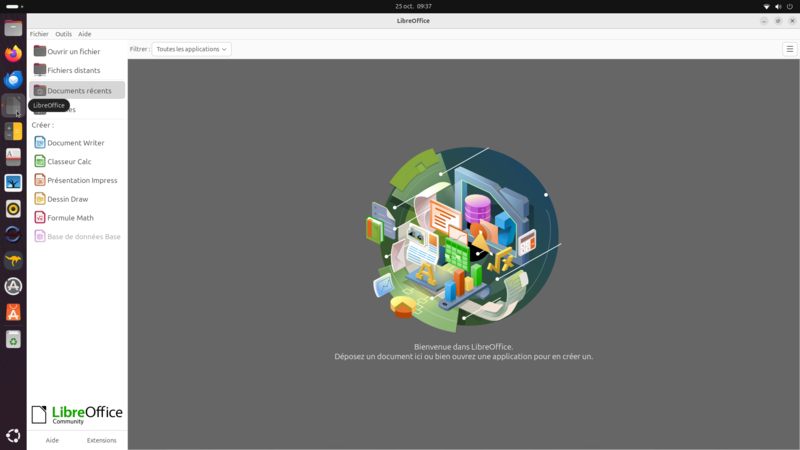The width and height of the screenshot is (800, 450).
Task: Create a Présentation Impress
Action: pos(77,181)
